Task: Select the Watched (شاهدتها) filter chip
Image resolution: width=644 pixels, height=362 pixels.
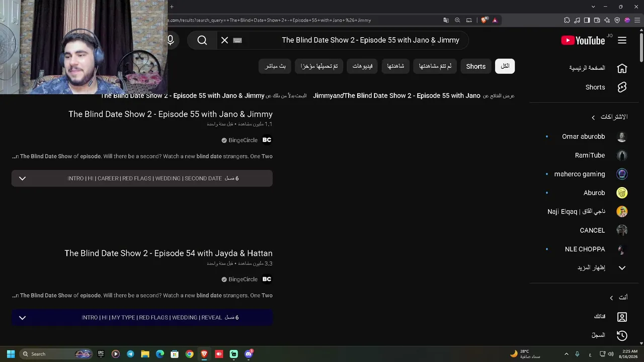Action: (395, 66)
